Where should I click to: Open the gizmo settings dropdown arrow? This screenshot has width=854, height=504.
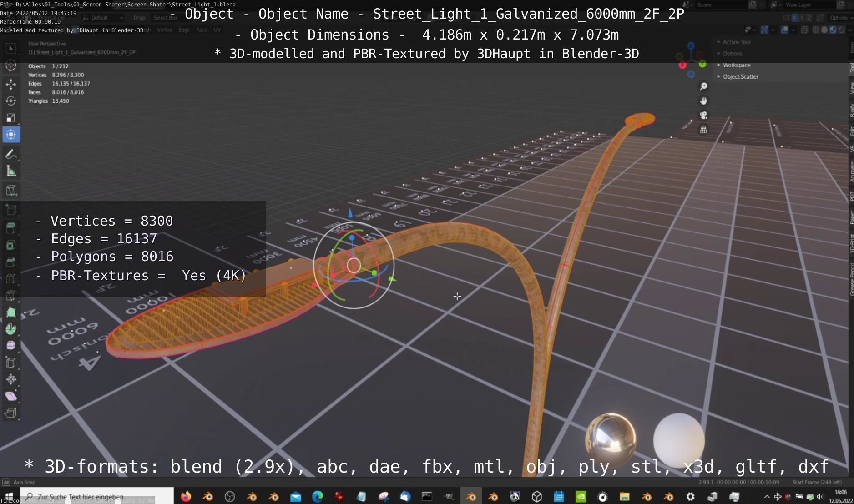773,30
